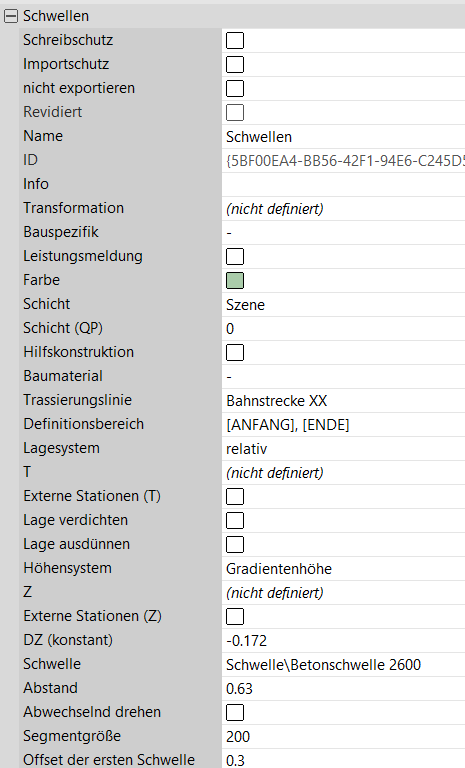Open the green Farbe color swatch
465x768 pixels.
(x=235, y=280)
